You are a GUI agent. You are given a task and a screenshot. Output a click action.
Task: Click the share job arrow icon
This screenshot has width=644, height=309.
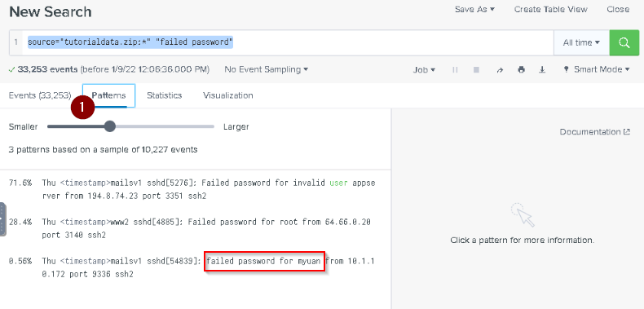[500, 70]
